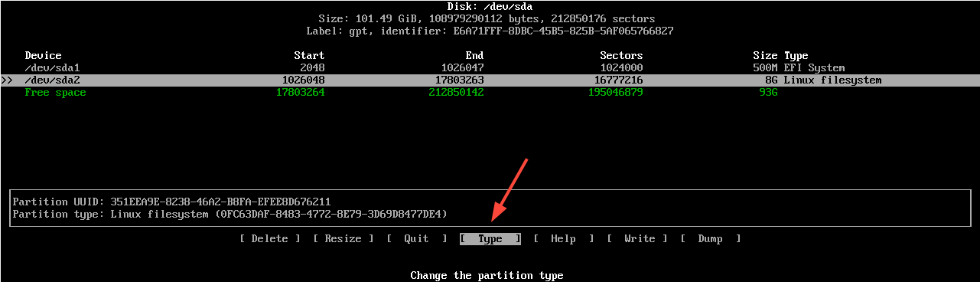Image resolution: width=980 pixels, height=282 pixels.
Task: Click the Size column header
Action: click(765, 56)
